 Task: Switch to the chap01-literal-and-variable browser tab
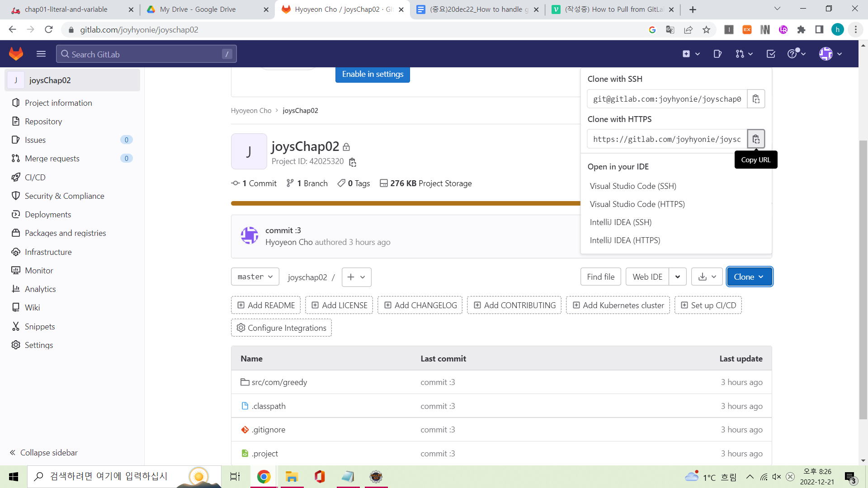66,9
